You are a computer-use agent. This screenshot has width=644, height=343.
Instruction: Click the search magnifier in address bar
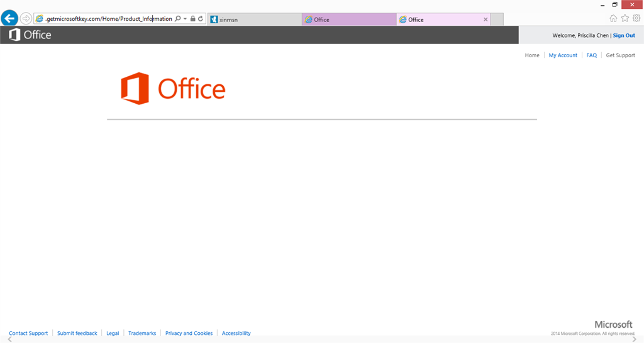[x=178, y=18]
